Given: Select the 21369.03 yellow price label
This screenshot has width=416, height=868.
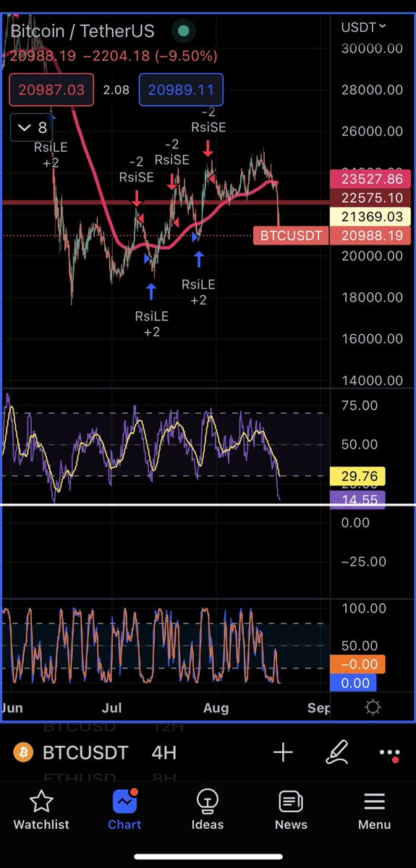Looking at the screenshot, I should 370,217.
